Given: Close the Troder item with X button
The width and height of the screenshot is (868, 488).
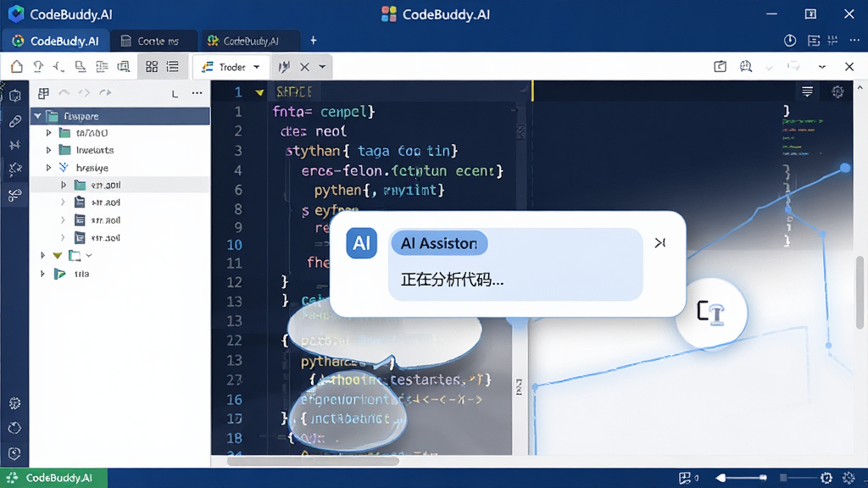Looking at the screenshot, I should coord(304,67).
